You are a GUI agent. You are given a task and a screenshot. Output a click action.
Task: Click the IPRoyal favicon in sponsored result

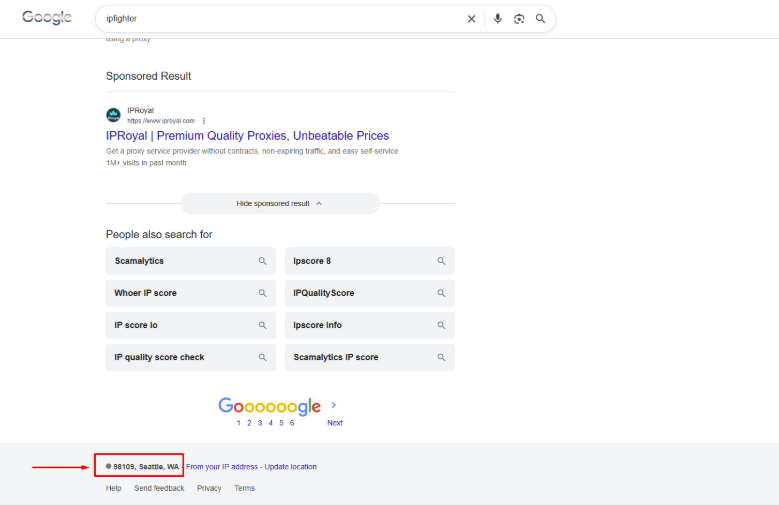pyautogui.click(x=113, y=115)
